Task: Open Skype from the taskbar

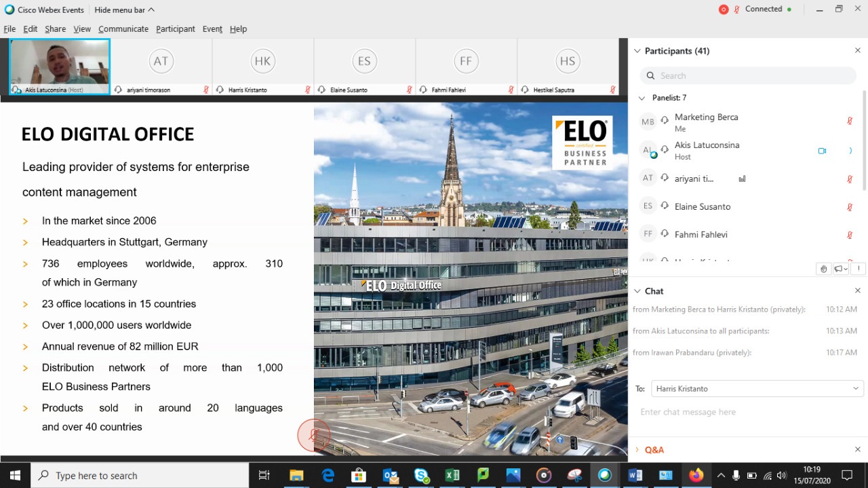Action: pyautogui.click(x=421, y=475)
